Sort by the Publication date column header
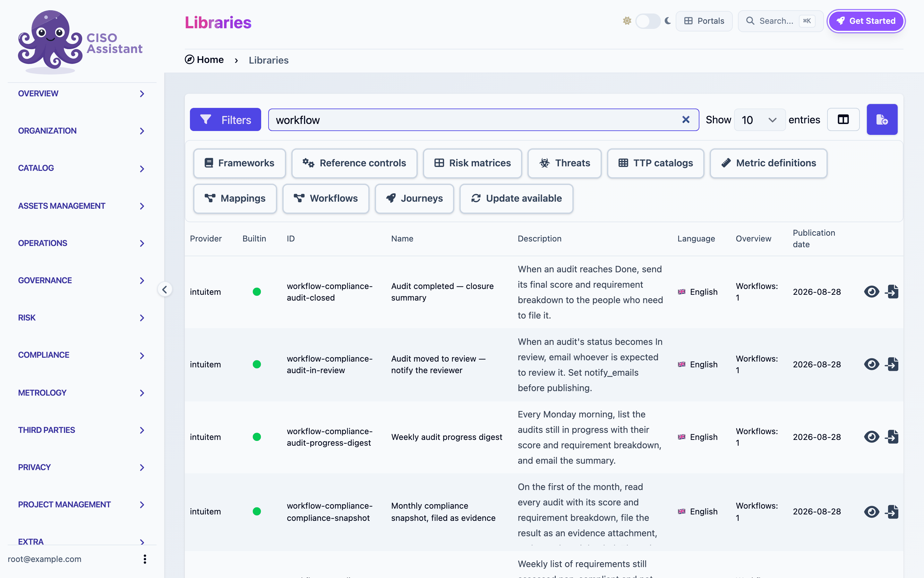Screen dimensions: 924x578 point(814,239)
